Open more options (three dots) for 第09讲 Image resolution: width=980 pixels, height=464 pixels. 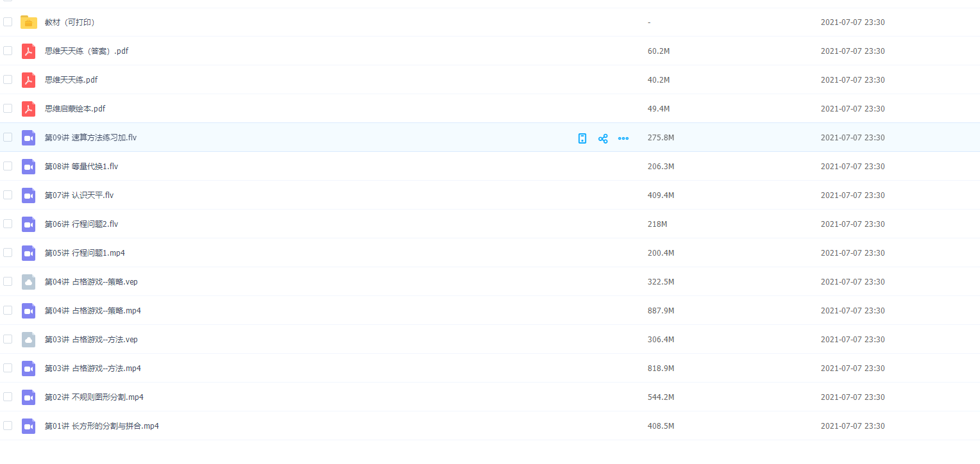[623, 138]
